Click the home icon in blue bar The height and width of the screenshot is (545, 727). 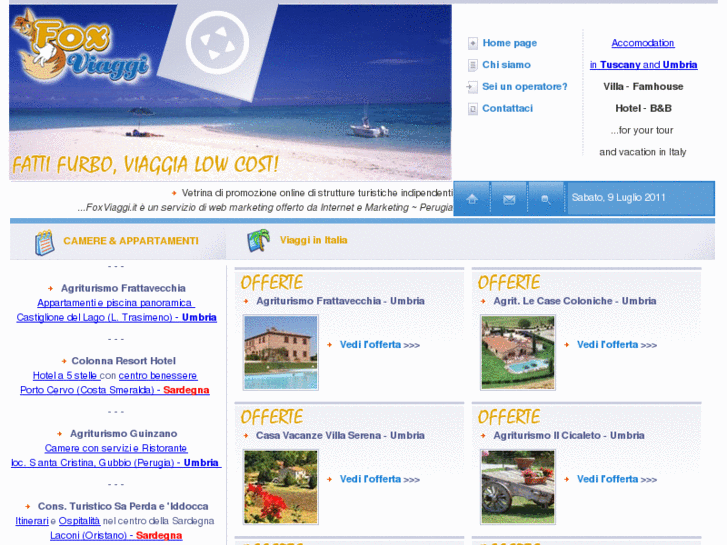472,199
